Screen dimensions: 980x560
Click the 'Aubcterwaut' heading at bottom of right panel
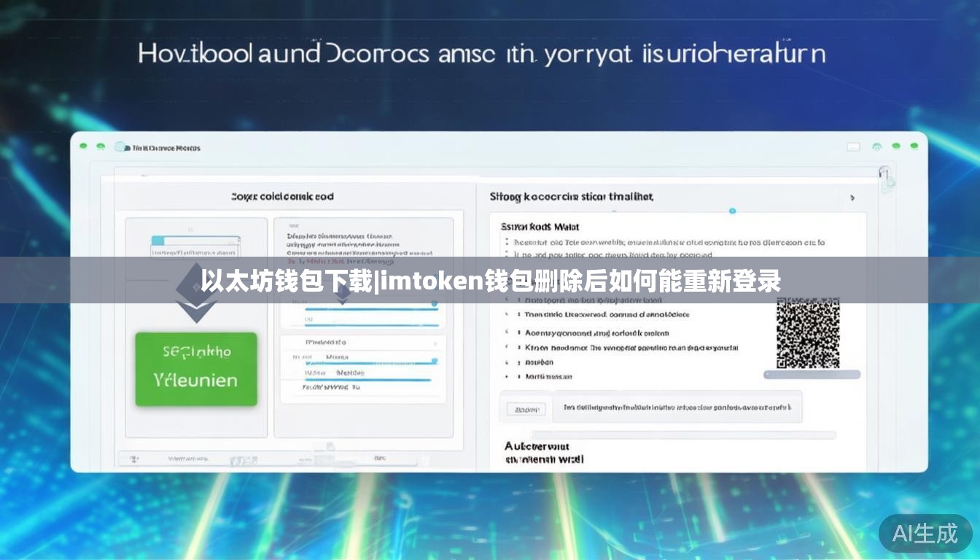(537, 446)
